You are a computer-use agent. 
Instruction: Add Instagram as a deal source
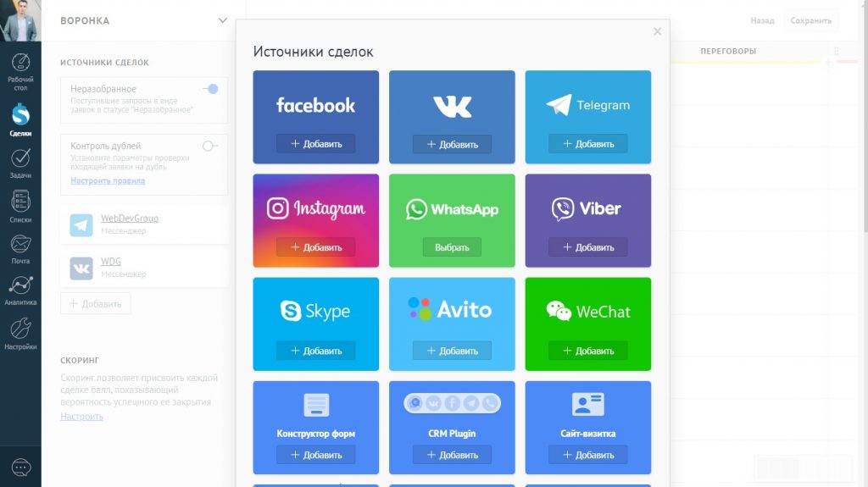pyautogui.click(x=316, y=247)
